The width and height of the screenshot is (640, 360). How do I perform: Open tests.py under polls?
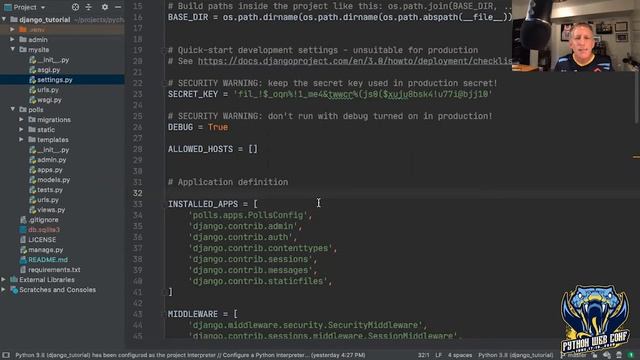pyautogui.click(x=50, y=190)
